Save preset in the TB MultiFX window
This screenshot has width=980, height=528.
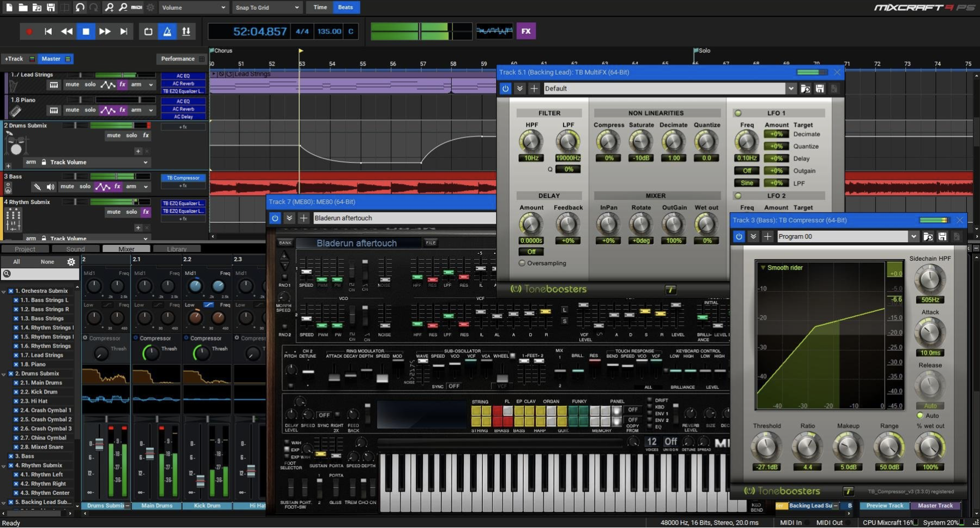coord(820,88)
